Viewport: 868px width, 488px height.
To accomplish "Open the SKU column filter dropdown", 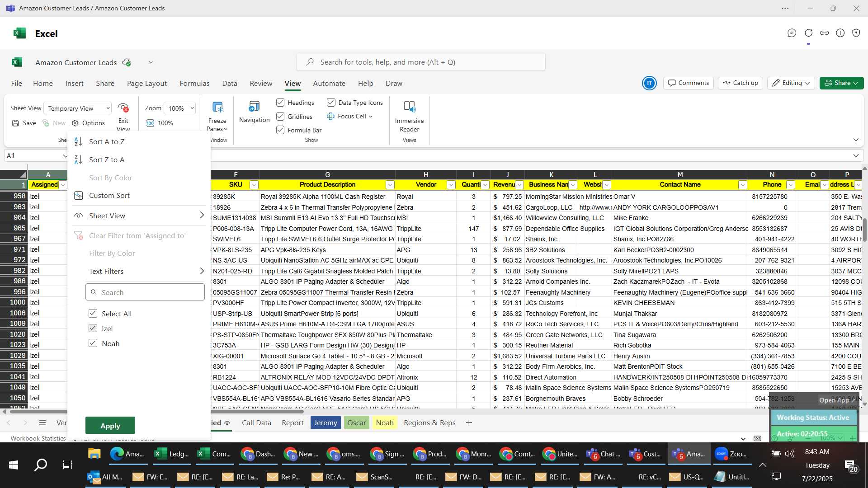I will click(x=254, y=185).
